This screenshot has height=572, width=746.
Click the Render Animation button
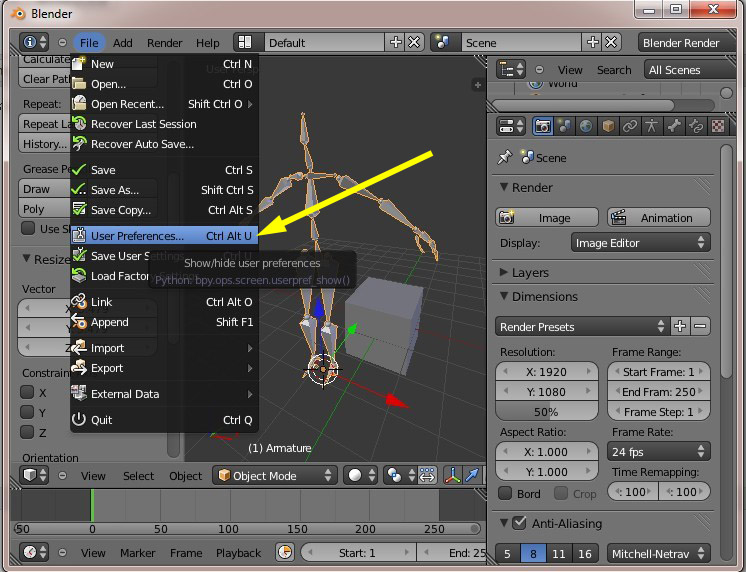pyautogui.click(x=658, y=217)
